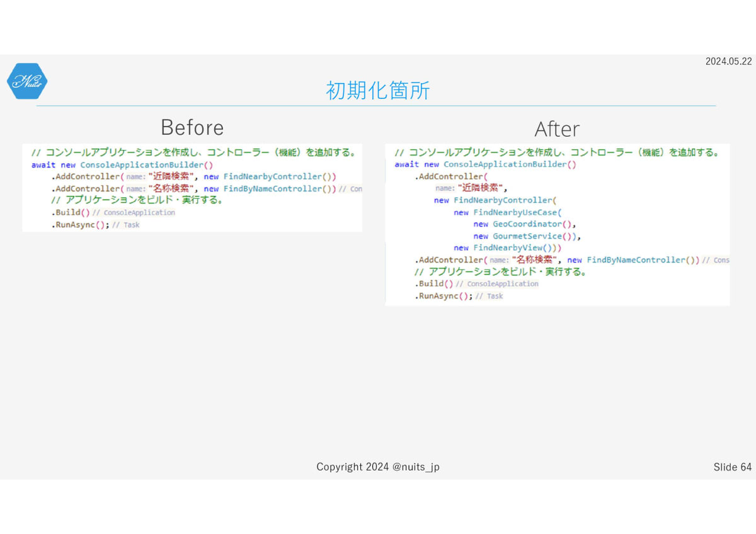The height and width of the screenshot is (534, 756).
Task: Click the green comment line in Before code
Action: pos(195,152)
